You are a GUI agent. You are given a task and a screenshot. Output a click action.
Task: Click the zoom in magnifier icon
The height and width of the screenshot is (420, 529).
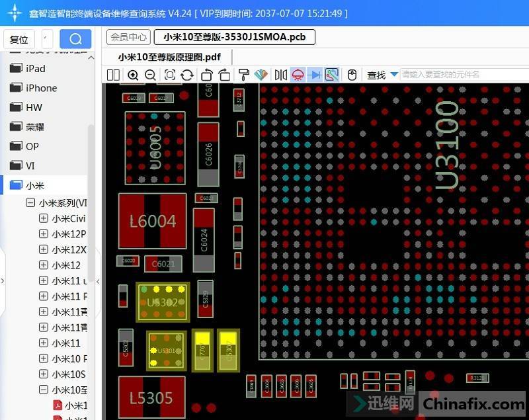(x=133, y=75)
